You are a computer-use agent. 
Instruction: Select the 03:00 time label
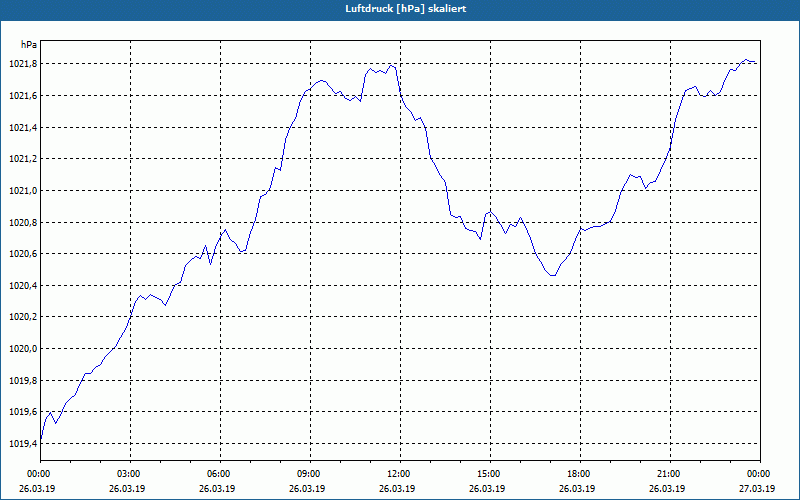click(127, 474)
